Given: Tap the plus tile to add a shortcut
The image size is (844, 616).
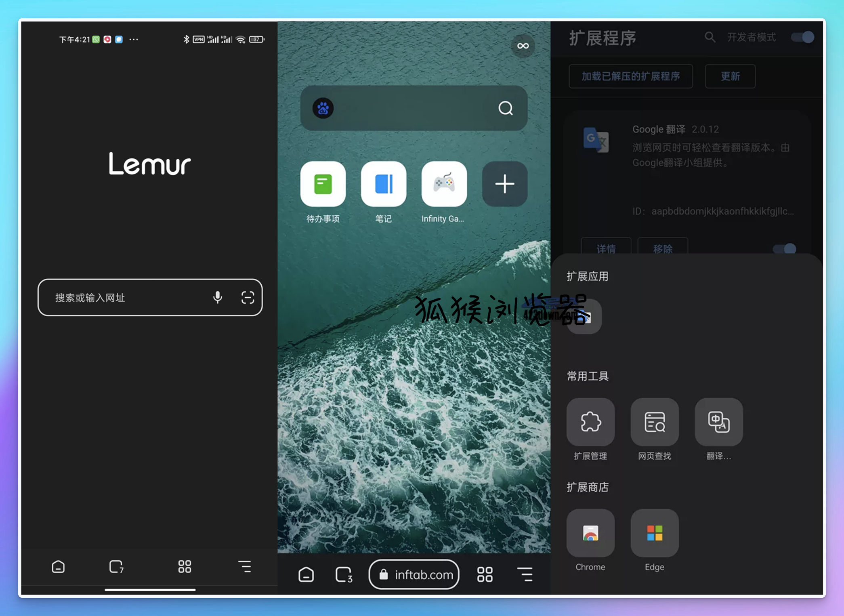Looking at the screenshot, I should click(x=504, y=184).
